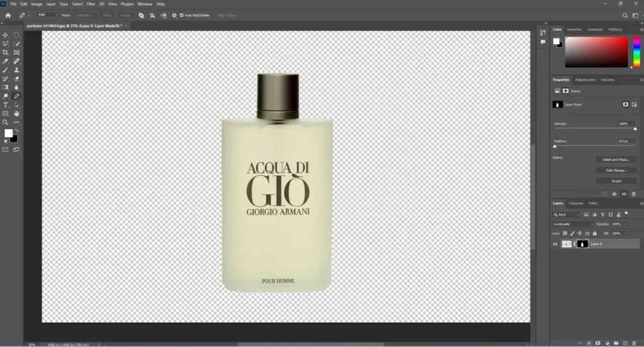
Task: Pick a color in the color field
Action: pos(596,52)
